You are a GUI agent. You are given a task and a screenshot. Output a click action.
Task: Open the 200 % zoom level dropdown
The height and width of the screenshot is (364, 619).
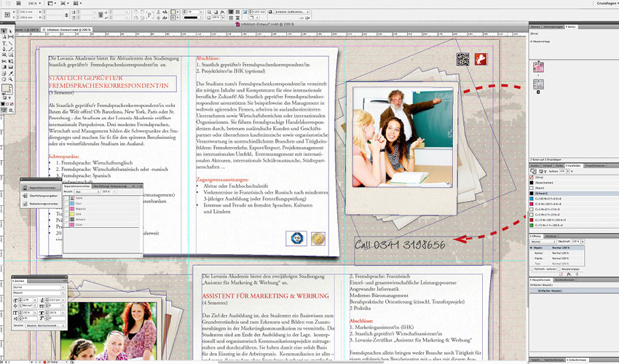tap(34, 3)
